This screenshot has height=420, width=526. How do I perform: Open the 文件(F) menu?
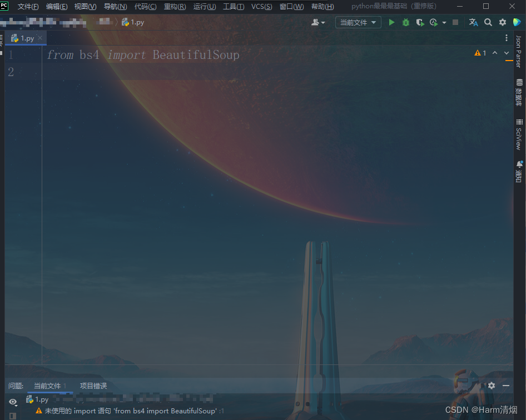[28, 7]
